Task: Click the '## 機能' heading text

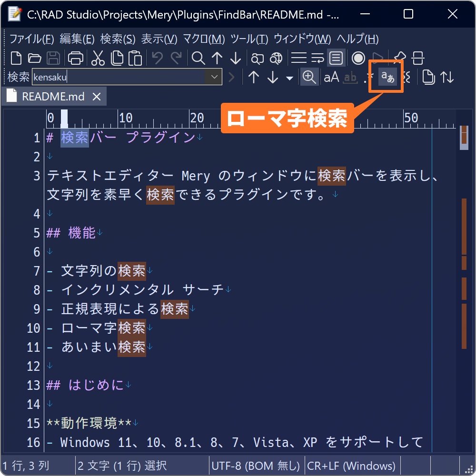Action: coord(71,233)
